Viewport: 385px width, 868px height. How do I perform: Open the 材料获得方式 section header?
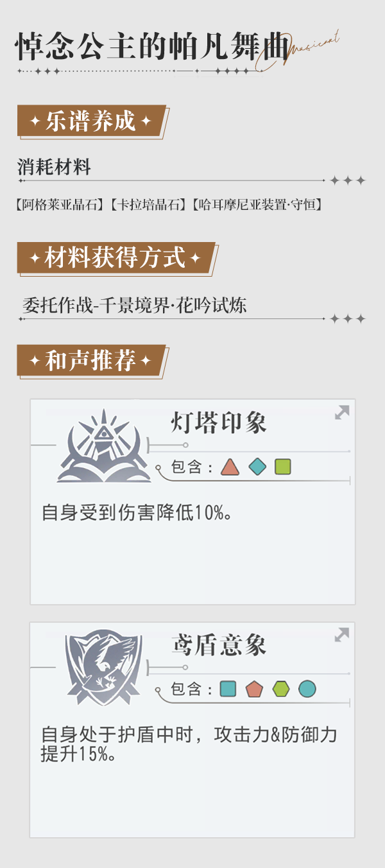(116, 258)
